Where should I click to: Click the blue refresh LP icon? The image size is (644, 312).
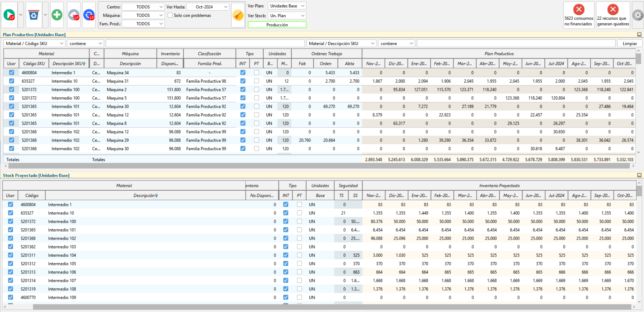tap(89, 15)
